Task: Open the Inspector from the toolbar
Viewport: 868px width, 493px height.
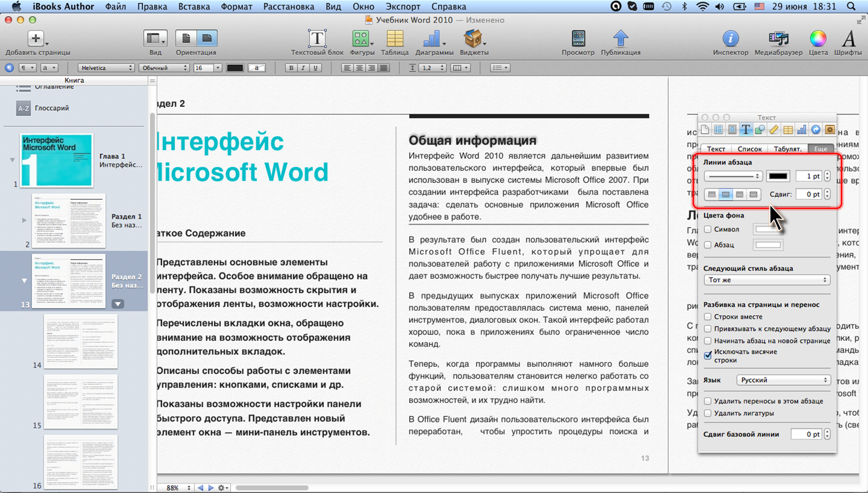Action: [731, 39]
